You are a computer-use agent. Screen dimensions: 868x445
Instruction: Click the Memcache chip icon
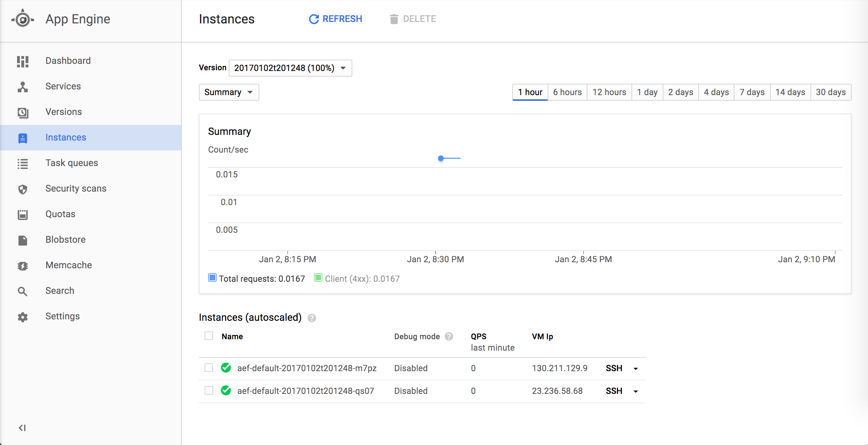pyautogui.click(x=23, y=266)
